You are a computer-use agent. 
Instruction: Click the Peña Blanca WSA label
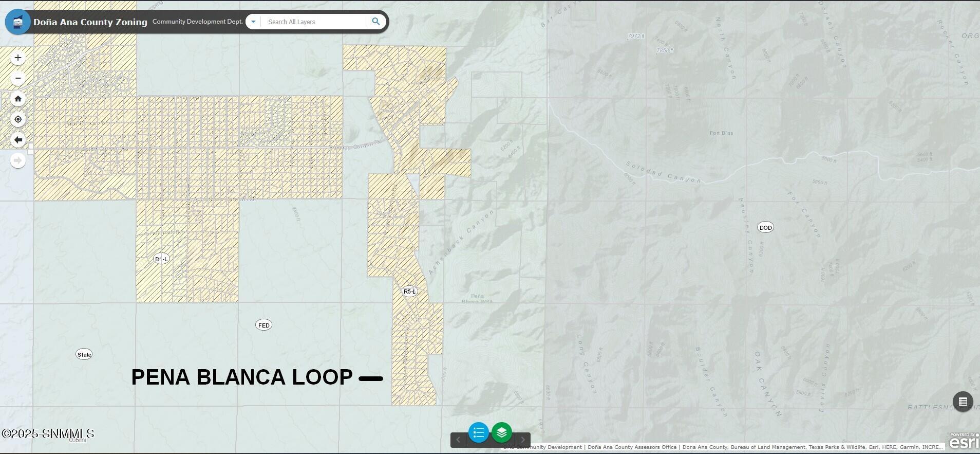point(477,298)
